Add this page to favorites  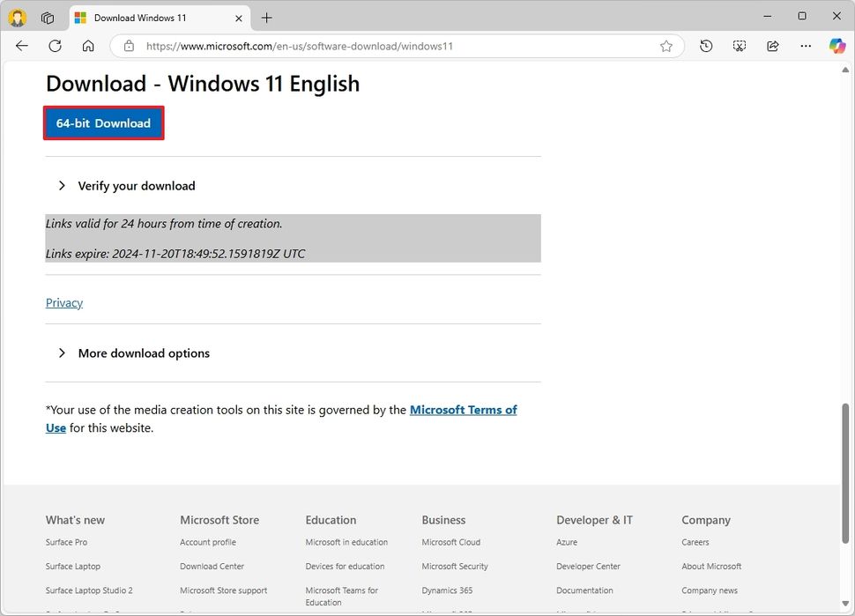pyautogui.click(x=666, y=46)
